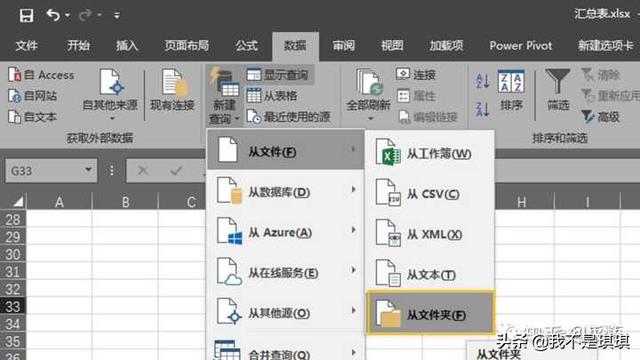Import data 自网站

pyautogui.click(x=33, y=96)
